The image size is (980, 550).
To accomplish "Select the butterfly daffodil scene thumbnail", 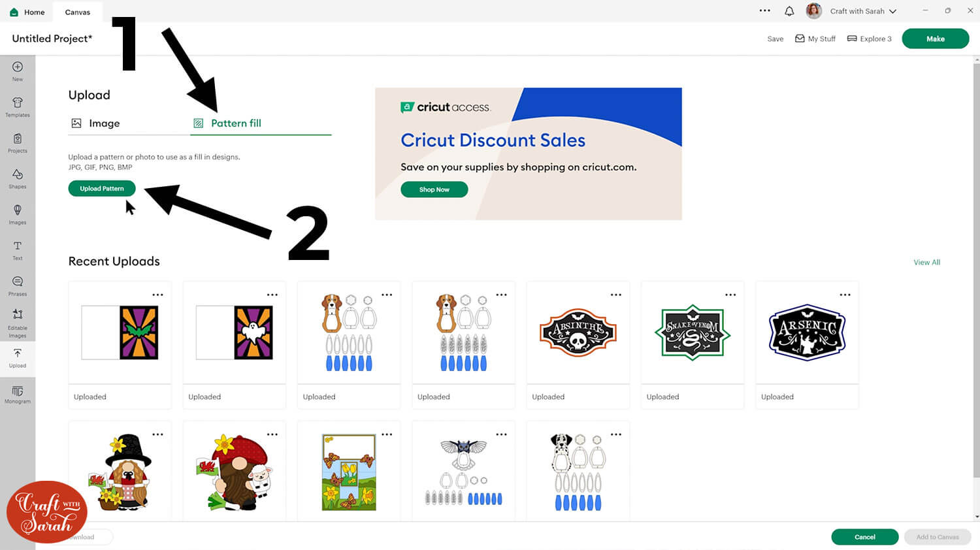I will click(x=349, y=472).
